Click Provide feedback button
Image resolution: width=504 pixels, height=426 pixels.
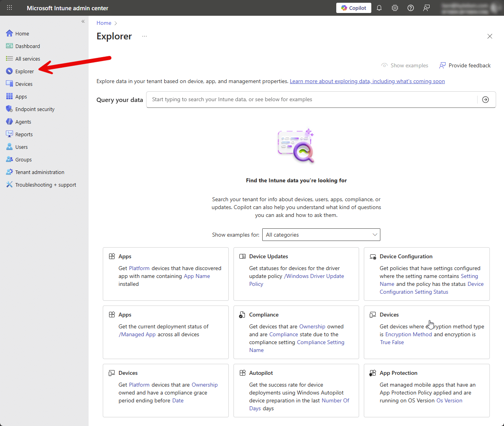[x=465, y=65]
